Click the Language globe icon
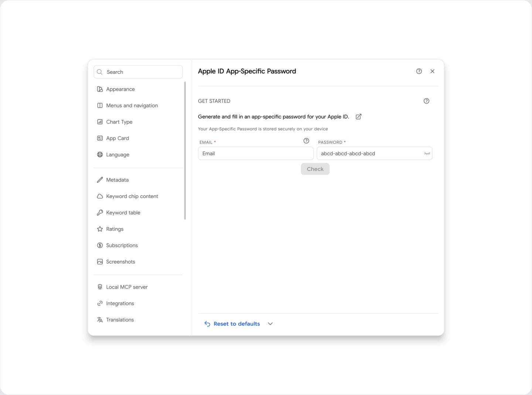This screenshot has height=395, width=532. point(100,155)
